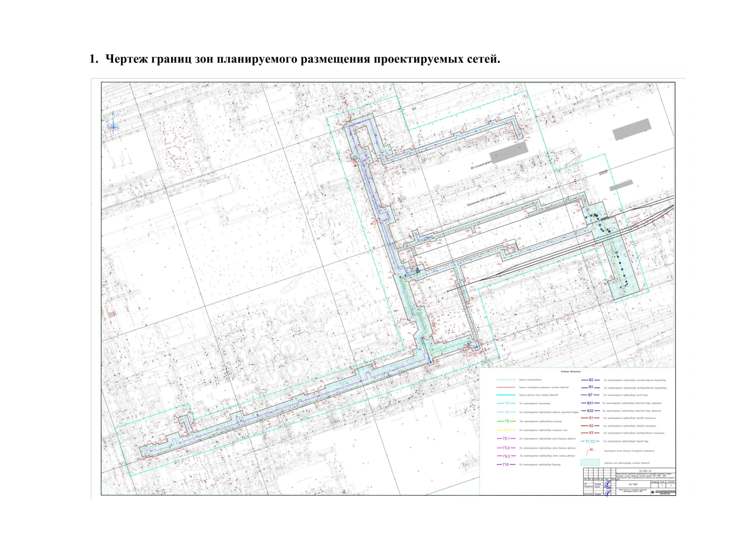This screenshot has width=756, height=535.
Task: Select the Г3 yellow gas pipeline marker
Action: coord(506,430)
